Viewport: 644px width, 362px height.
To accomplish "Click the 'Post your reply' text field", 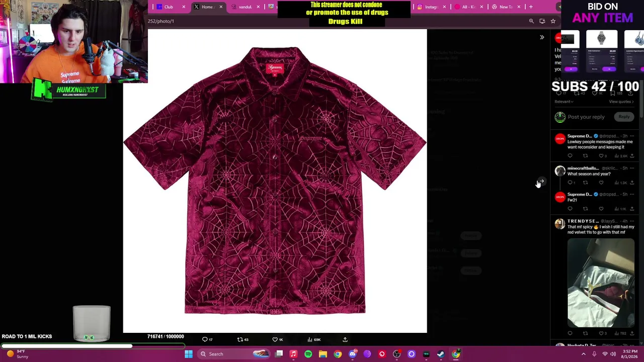I will tap(586, 117).
